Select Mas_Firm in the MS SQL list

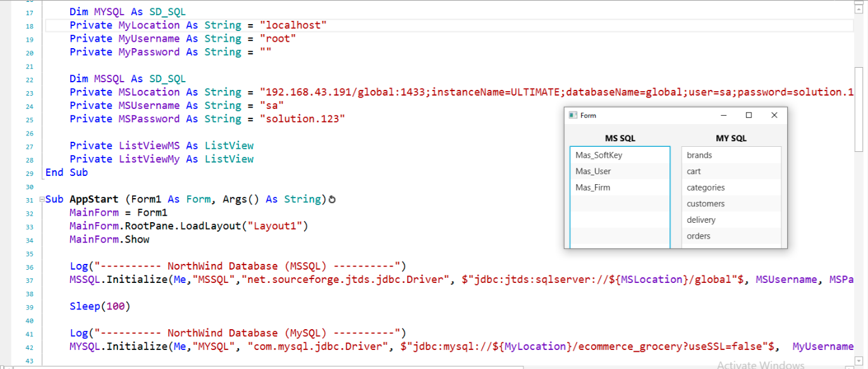(620, 188)
